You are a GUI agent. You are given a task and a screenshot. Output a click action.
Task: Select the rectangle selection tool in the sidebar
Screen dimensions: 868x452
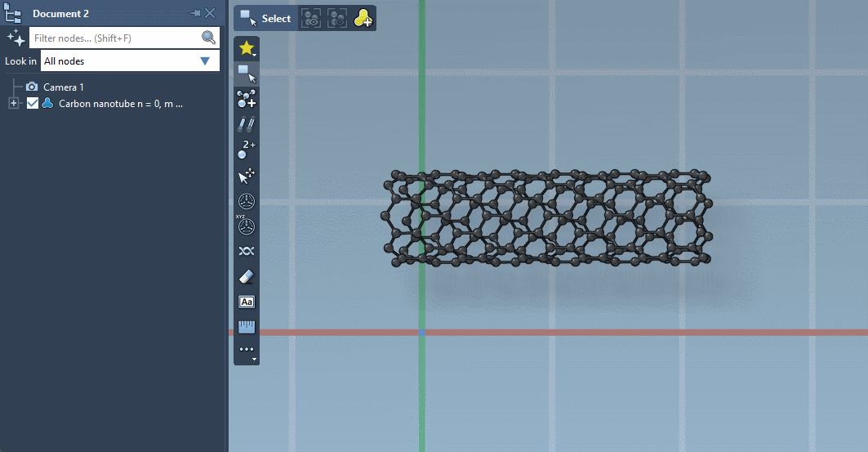(247, 74)
